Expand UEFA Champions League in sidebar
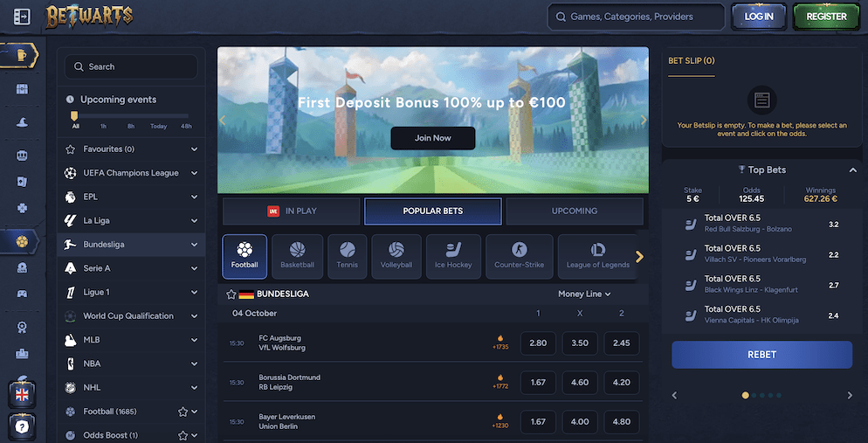Screen dimensions: 868x443 (x=131, y=173)
